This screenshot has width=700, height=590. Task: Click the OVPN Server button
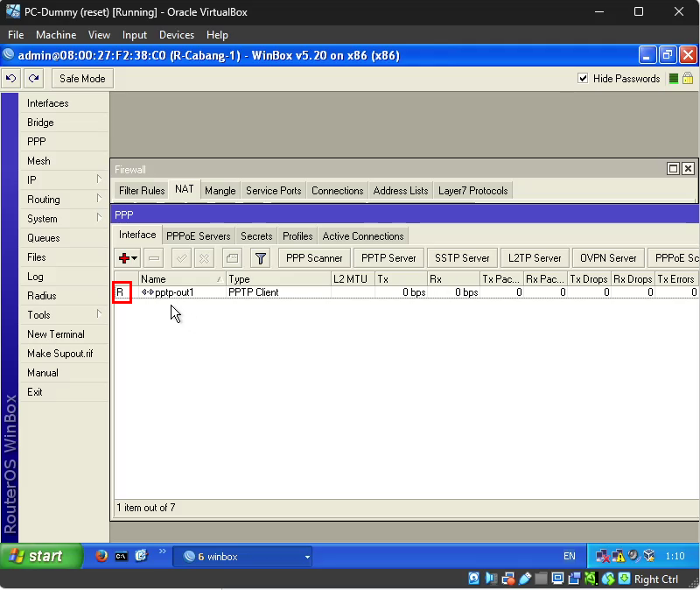pos(608,258)
